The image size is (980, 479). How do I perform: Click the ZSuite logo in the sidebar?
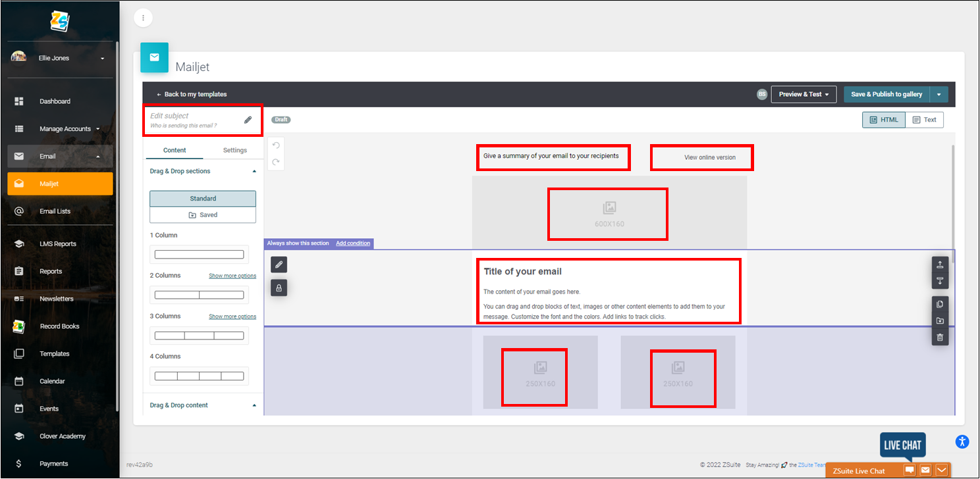pyautogui.click(x=59, y=20)
